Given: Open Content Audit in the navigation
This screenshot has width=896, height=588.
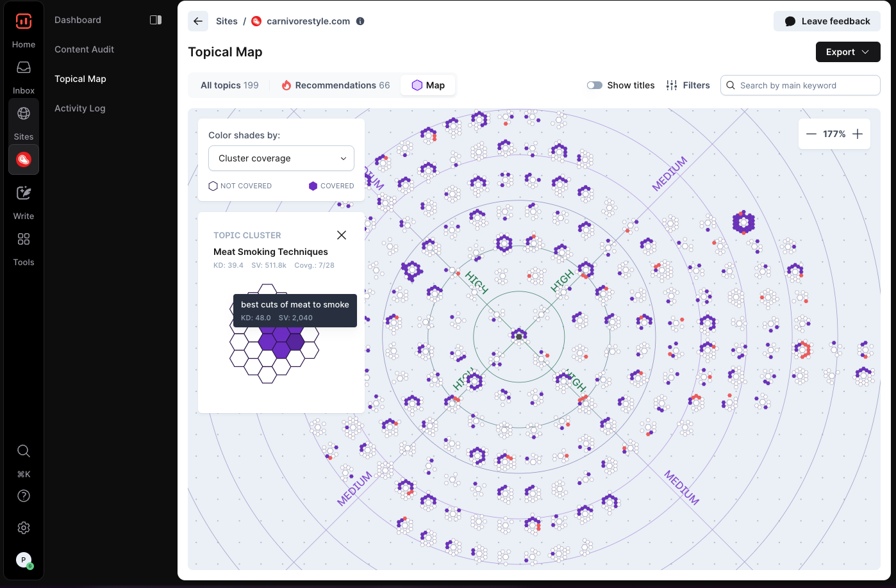Looking at the screenshot, I should click(x=84, y=49).
